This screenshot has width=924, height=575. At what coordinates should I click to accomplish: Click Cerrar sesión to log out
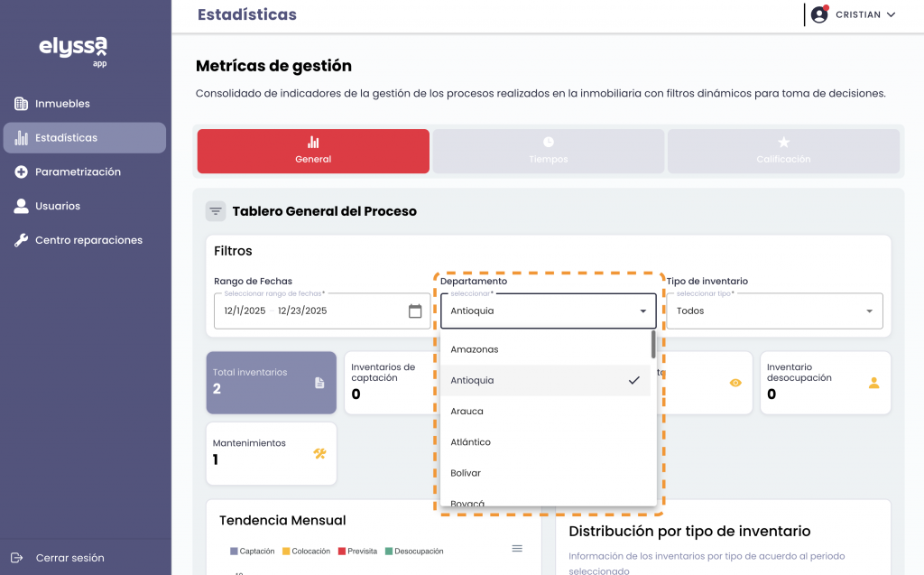click(x=69, y=558)
